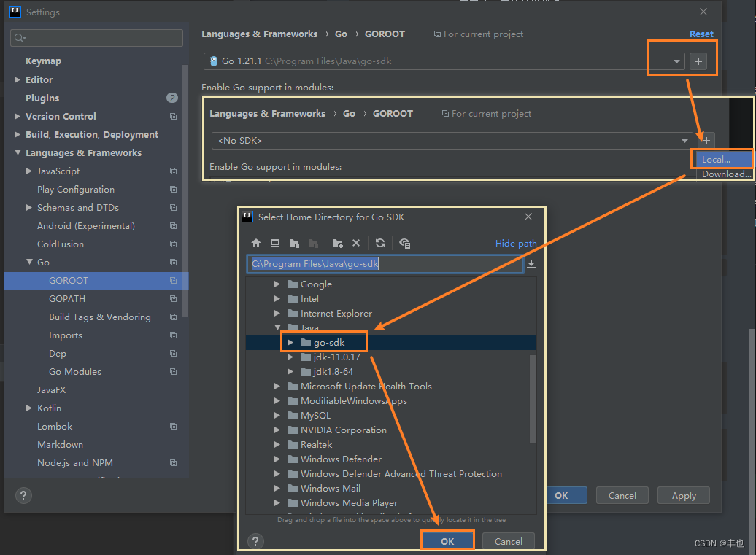756x555 pixels.
Task: Click Delete (X) icon in file dialog toolbar
Action: (356, 244)
